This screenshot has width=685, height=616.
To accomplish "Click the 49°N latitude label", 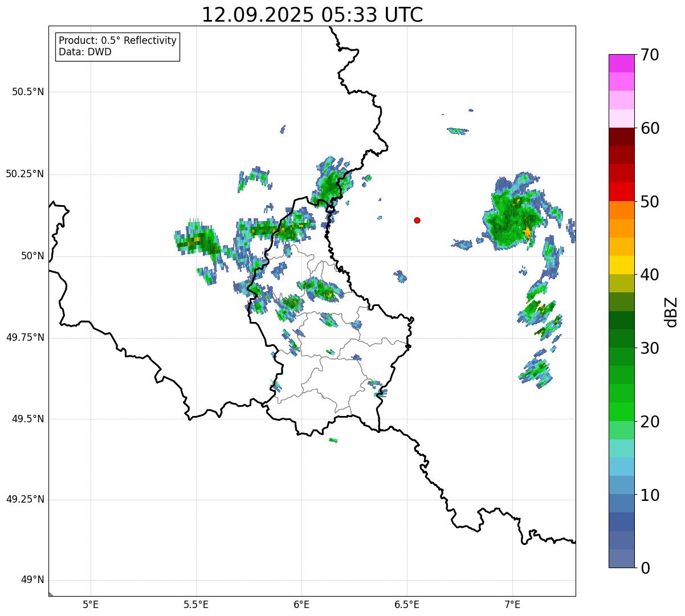I will tap(32, 580).
